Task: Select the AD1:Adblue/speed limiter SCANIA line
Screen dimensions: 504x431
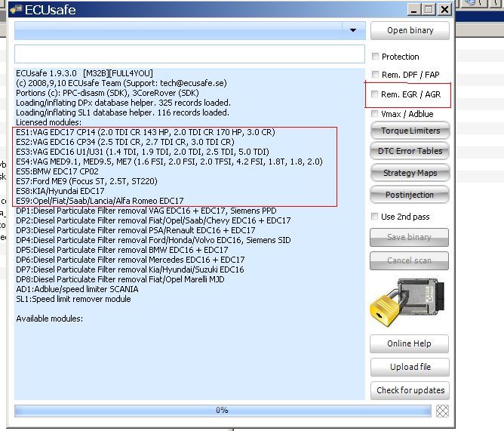Action: tap(77, 289)
